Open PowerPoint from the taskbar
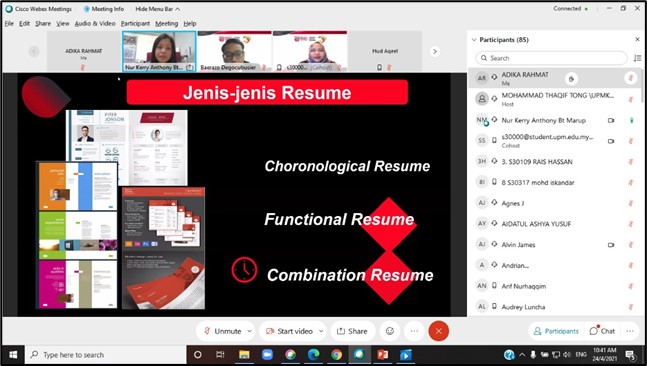Viewport: 647px width, 366px height. [383, 355]
